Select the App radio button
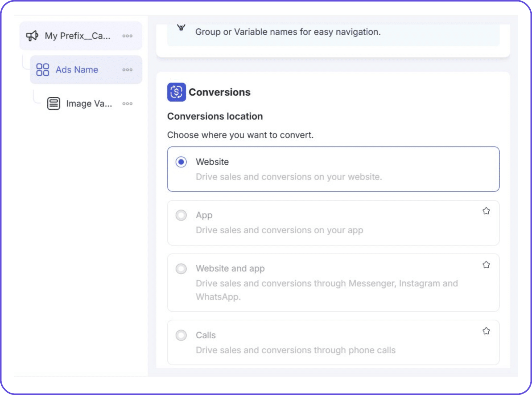The image size is (532, 395). coord(181,215)
